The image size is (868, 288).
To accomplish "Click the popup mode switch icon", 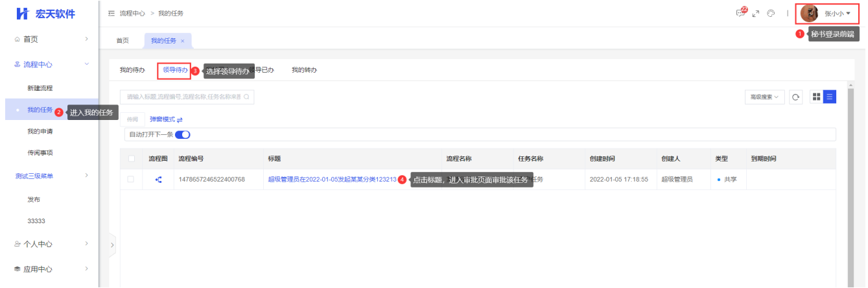I will coord(180,120).
